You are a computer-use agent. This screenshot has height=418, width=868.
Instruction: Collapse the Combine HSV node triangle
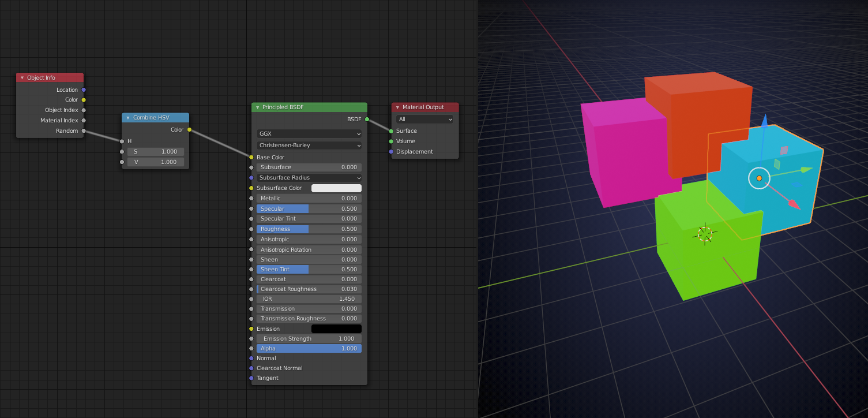click(x=127, y=118)
